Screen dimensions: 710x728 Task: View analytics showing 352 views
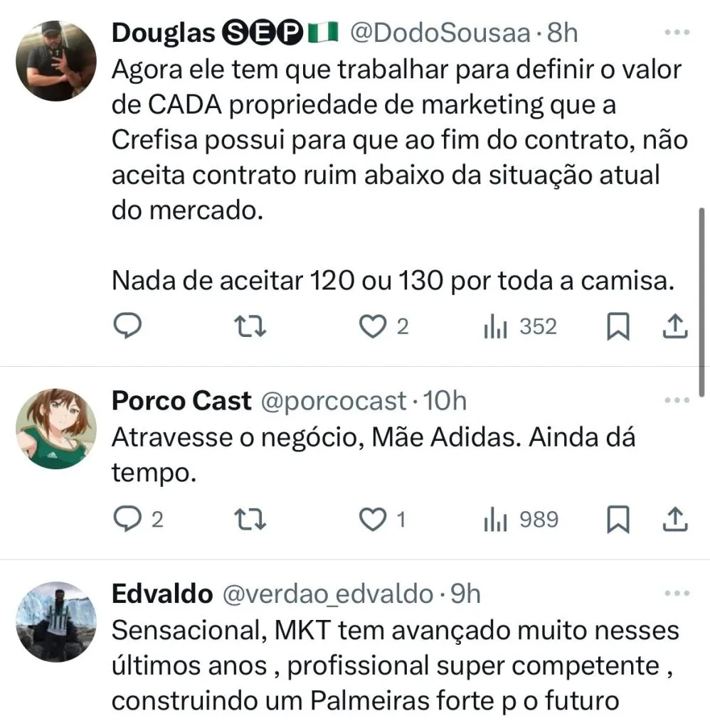(494, 326)
